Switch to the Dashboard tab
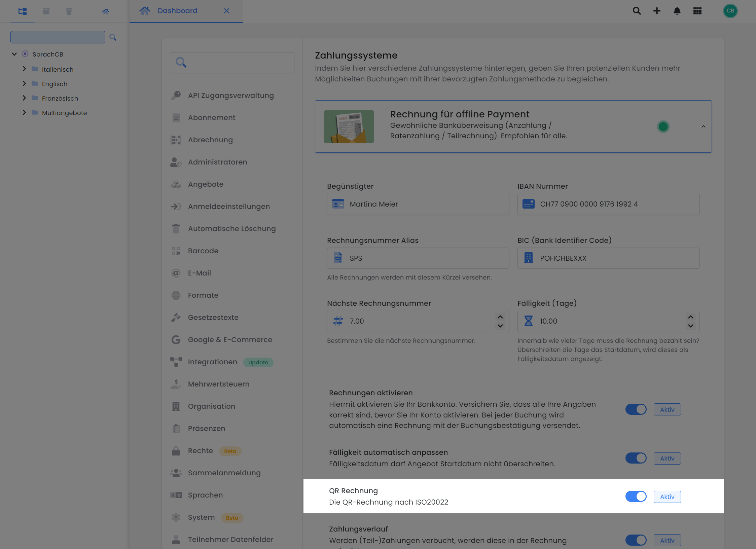This screenshot has width=756, height=549. (x=186, y=11)
